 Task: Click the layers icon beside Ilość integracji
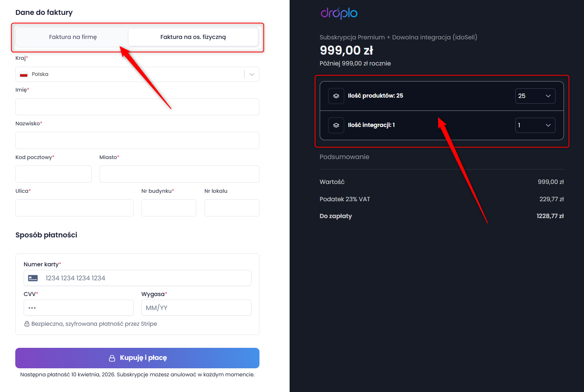coord(336,125)
